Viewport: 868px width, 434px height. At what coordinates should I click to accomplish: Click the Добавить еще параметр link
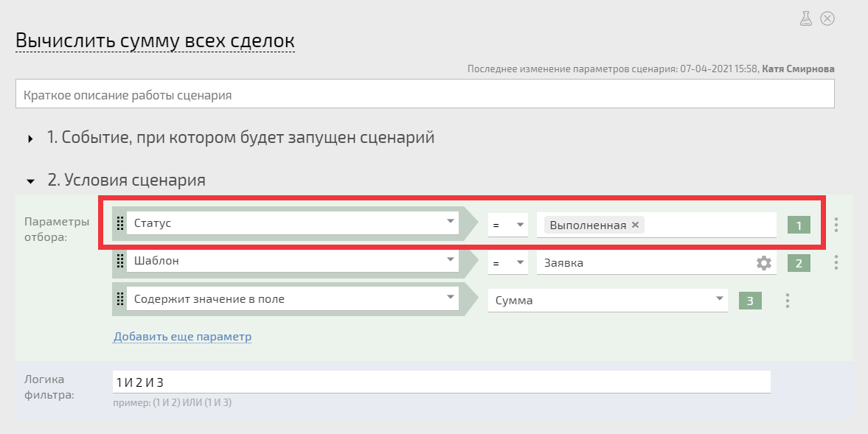click(x=182, y=337)
